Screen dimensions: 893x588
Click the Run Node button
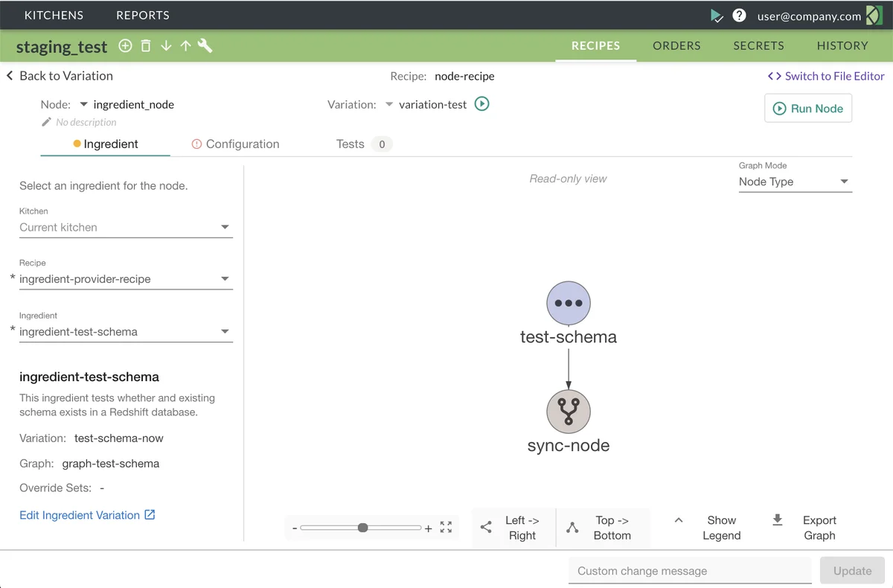point(808,109)
